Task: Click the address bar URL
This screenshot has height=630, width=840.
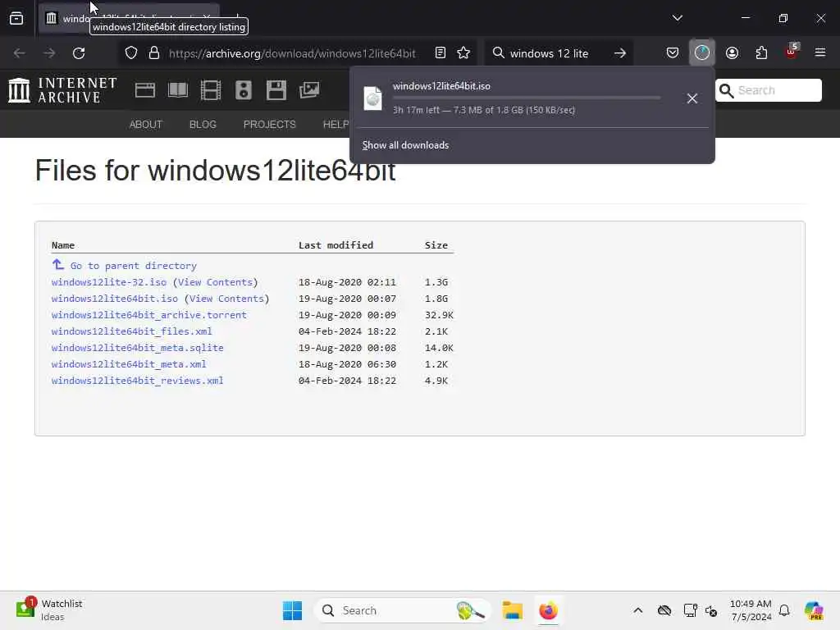Action: [292, 53]
